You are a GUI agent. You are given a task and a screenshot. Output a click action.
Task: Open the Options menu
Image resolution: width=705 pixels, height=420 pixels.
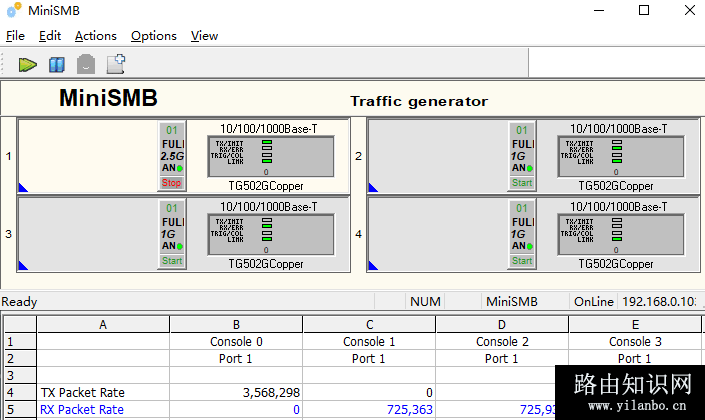[154, 36]
